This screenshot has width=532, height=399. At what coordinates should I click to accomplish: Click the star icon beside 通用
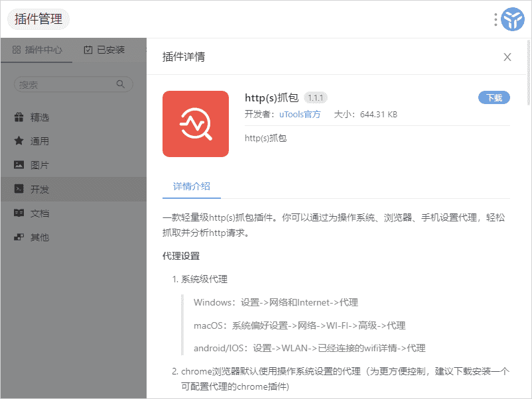tap(19, 141)
